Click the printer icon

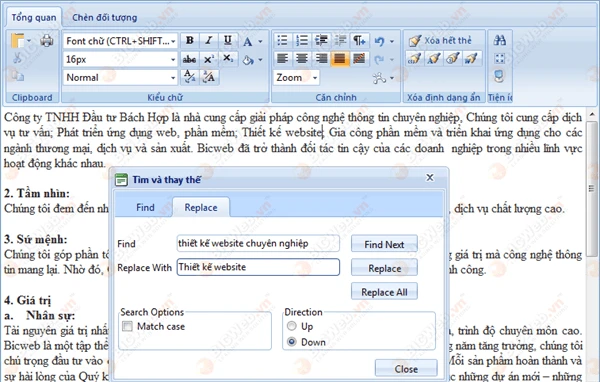[47, 40]
